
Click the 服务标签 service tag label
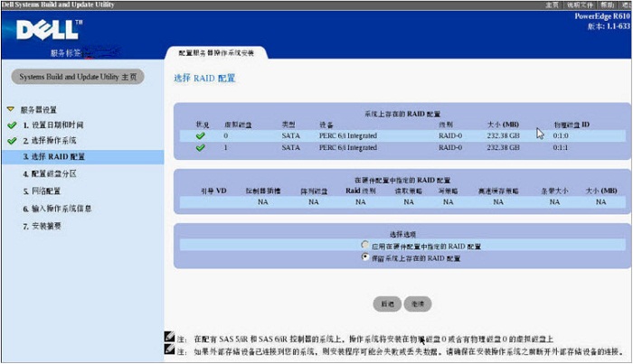coord(66,52)
